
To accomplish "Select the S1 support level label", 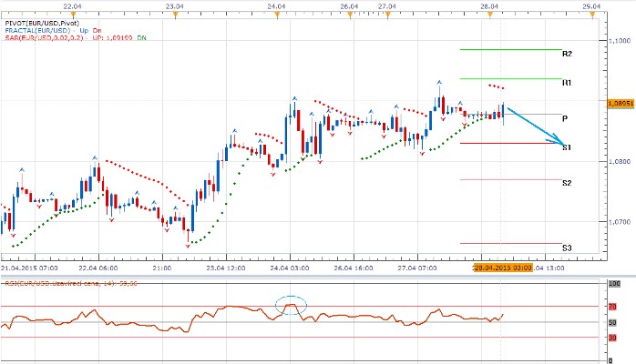I will [567, 147].
